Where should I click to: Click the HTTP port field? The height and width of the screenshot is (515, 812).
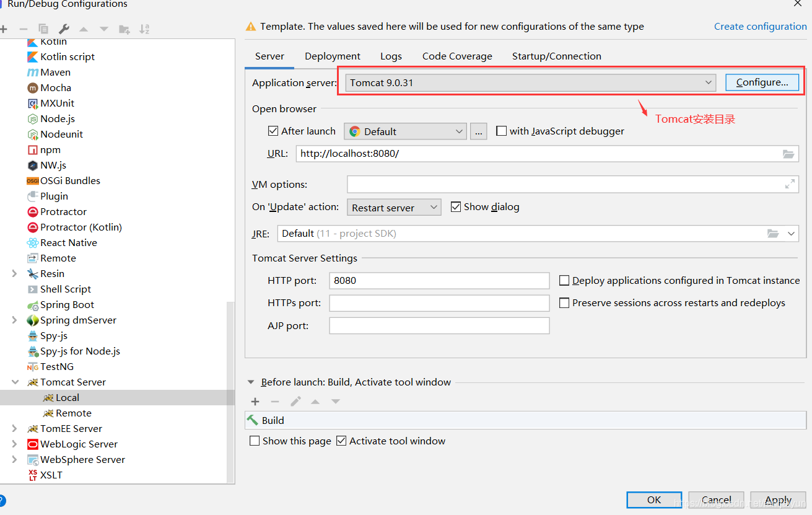click(x=439, y=281)
